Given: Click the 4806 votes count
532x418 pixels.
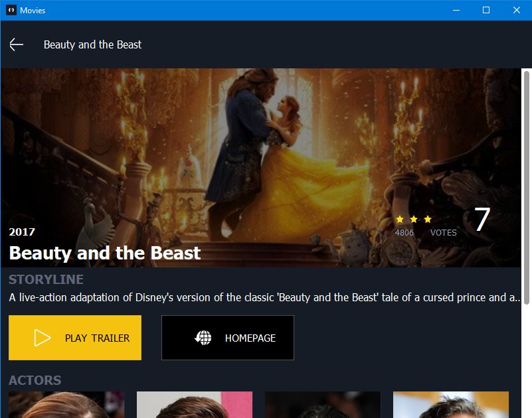Looking at the screenshot, I should click(x=404, y=233).
